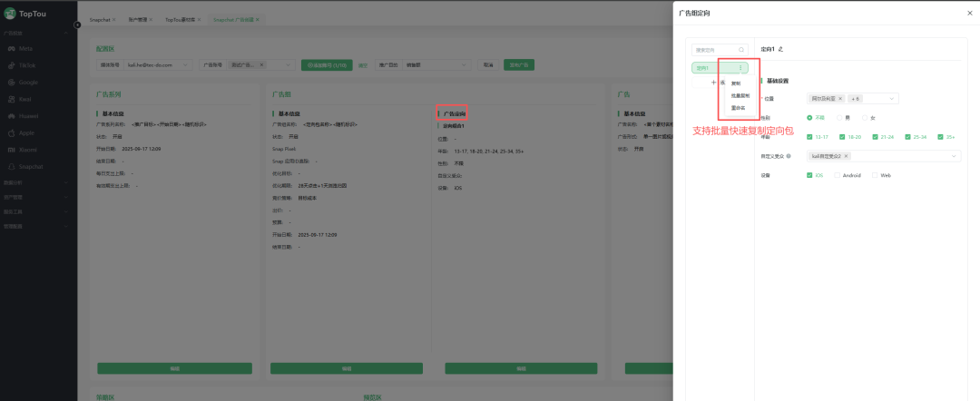Uncheck the iOS device checkbox
The width and height of the screenshot is (980, 401).
(x=810, y=175)
